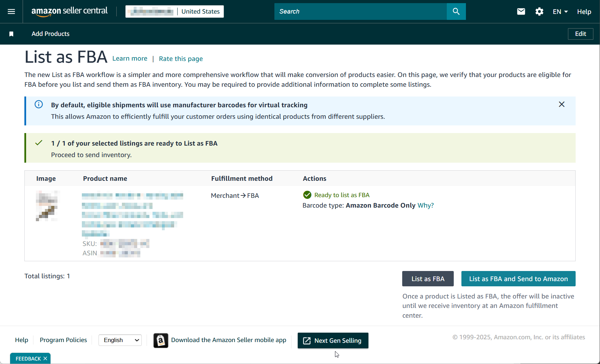The height and width of the screenshot is (364, 600).
Task: Click Rate this page link
Action: 181,59
